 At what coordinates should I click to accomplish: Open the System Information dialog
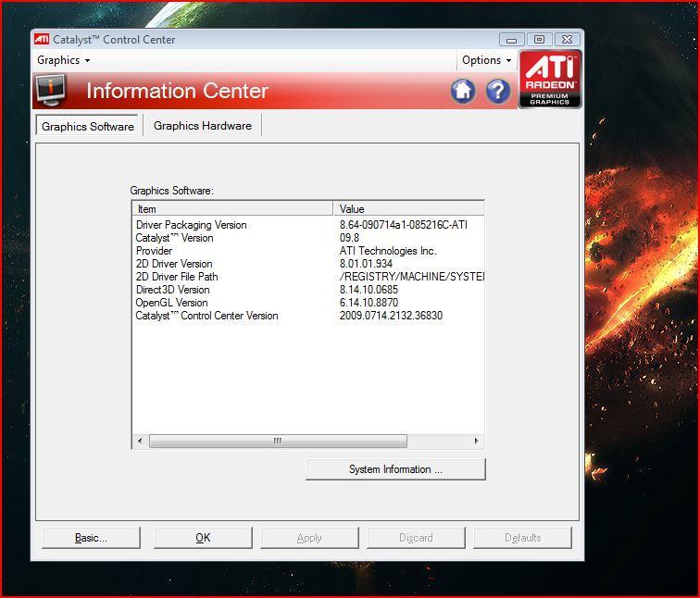(x=395, y=469)
